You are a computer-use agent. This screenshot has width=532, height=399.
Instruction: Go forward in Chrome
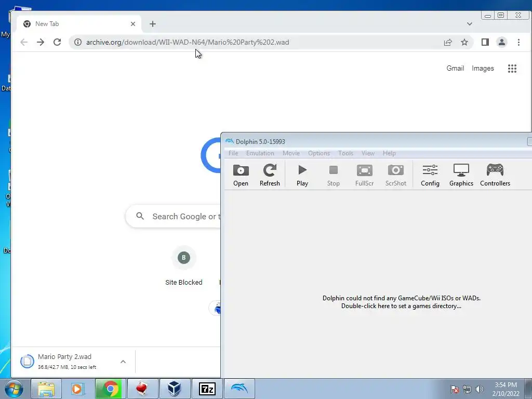41,42
